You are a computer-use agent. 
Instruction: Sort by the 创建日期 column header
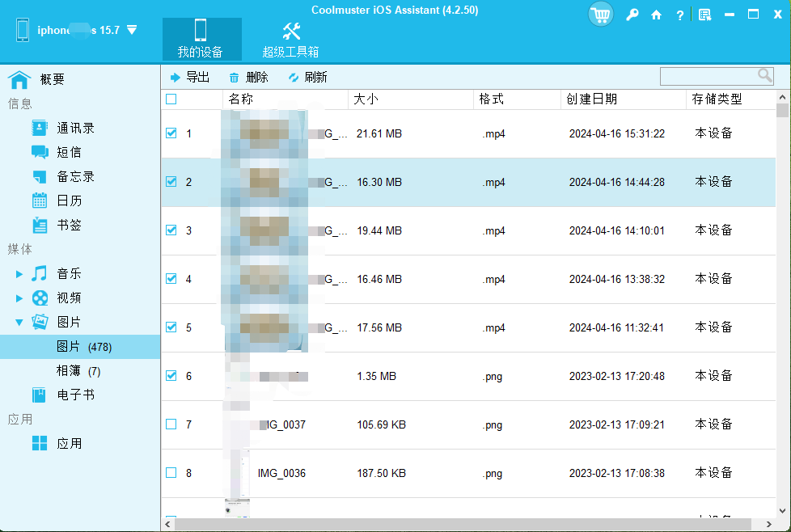pos(624,99)
